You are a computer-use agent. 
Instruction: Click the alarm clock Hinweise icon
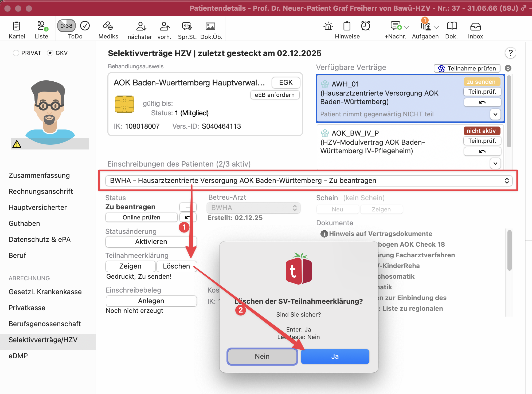click(365, 26)
